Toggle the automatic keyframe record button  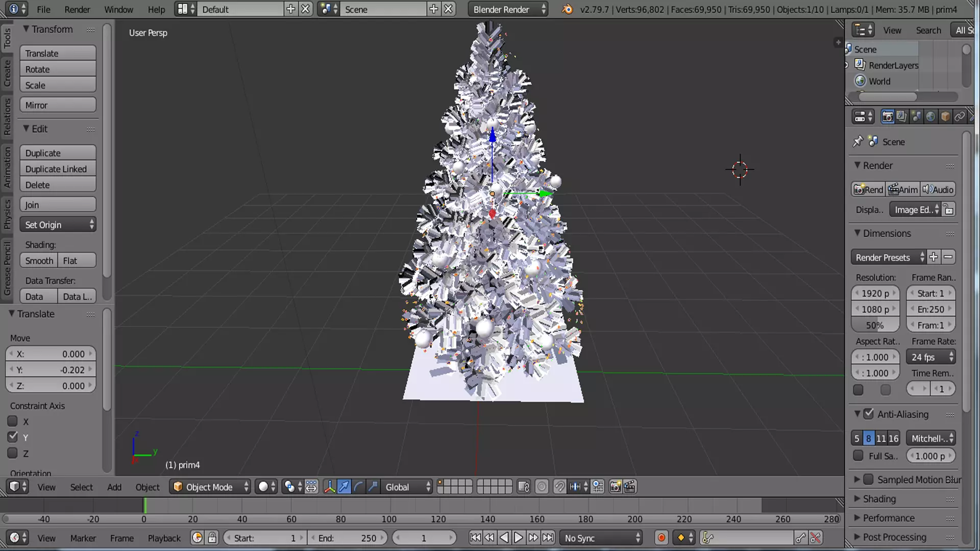tap(661, 538)
